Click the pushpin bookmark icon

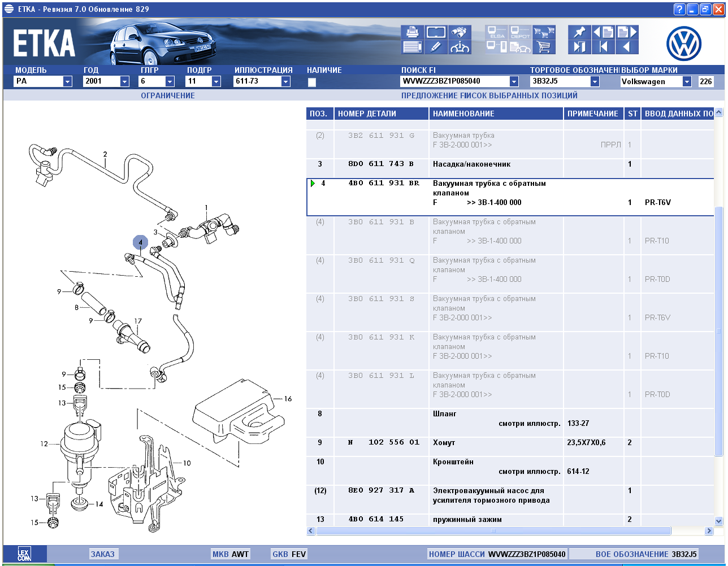pos(579,32)
